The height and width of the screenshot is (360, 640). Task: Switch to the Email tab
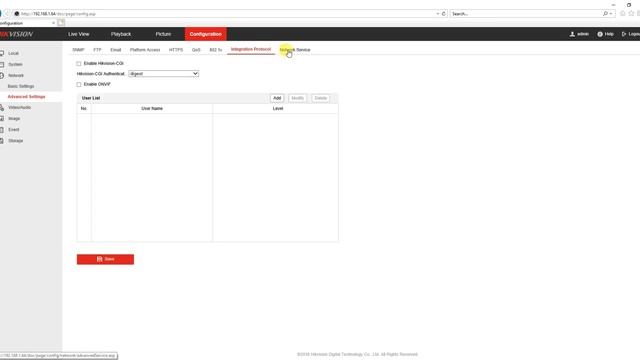click(116, 50)
